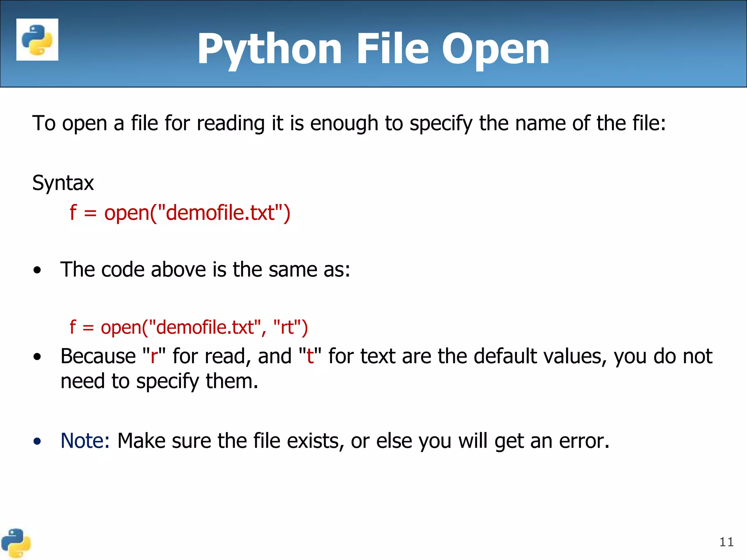Click the Python logo in the header
Viewport: 747px width, 560px height.
37,39
